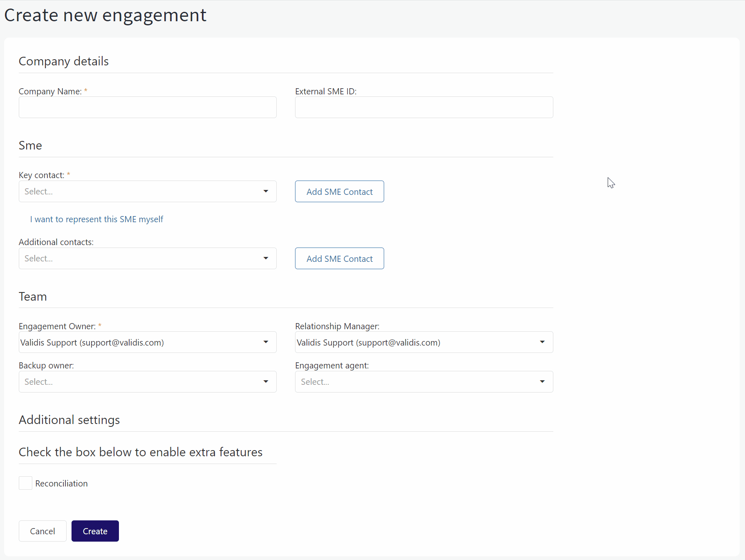Click the 'Relationship Manager:' field label

pyautogui.click(x=337, y=326)
